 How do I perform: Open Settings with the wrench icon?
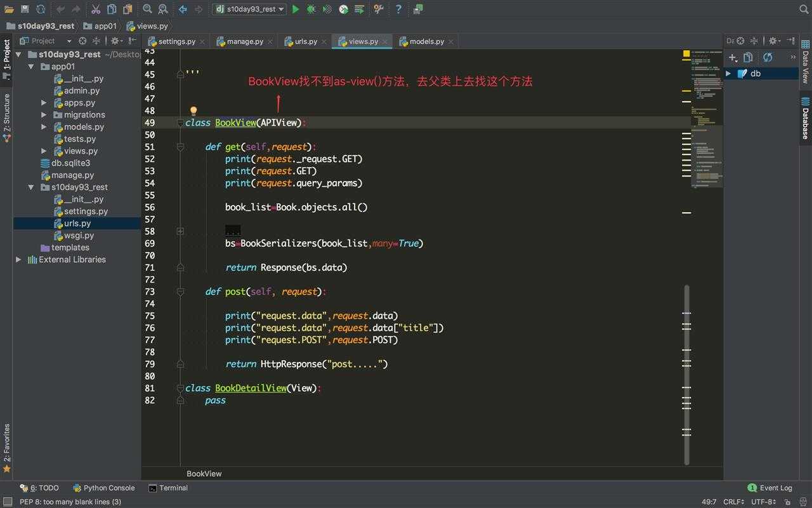point(379,9)
